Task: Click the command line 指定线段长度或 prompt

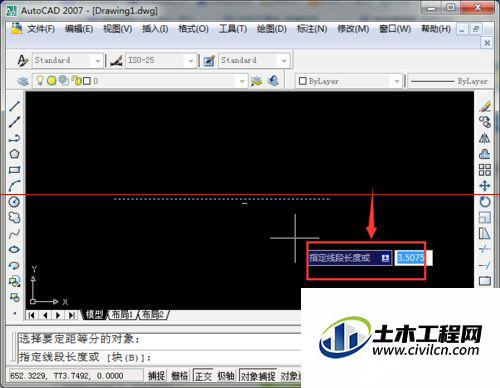Action: coord(85,357)
